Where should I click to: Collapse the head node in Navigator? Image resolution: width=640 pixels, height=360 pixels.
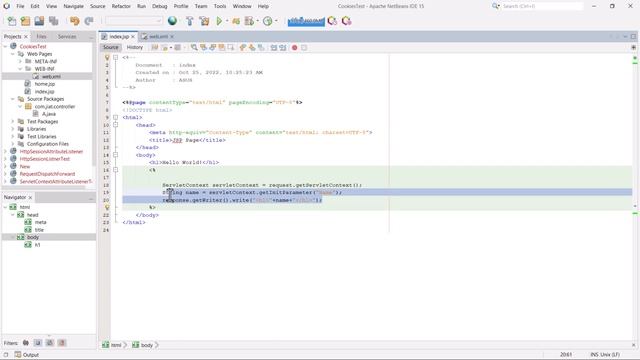coord(13,215)
